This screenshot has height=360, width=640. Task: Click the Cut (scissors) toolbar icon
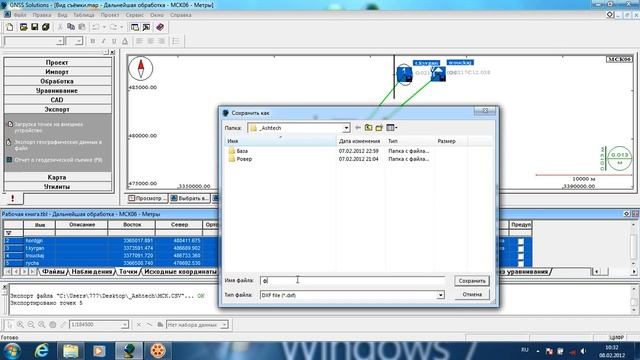[x=60, y=27]
